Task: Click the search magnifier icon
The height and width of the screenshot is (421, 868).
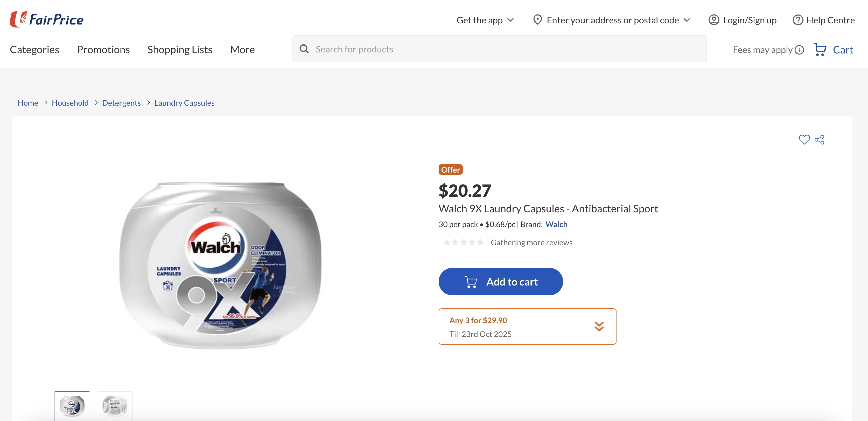Action: click(x=304, y=49)
